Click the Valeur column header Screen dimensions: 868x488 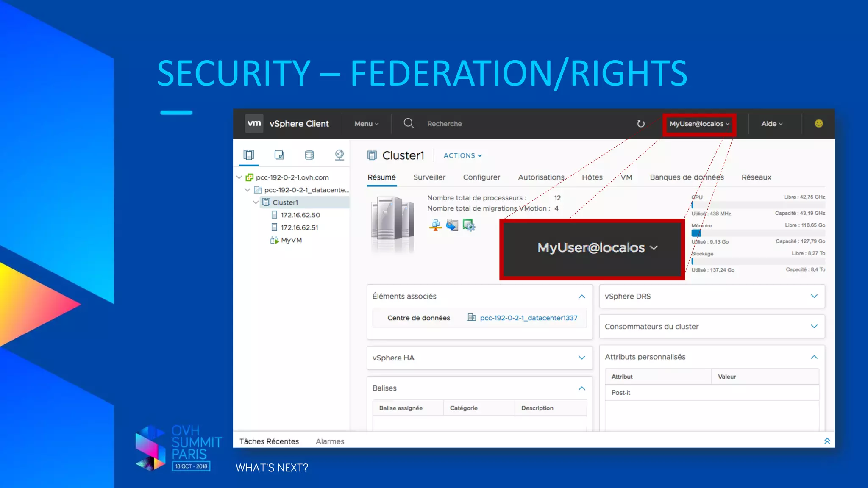click(x=765, y=377)
